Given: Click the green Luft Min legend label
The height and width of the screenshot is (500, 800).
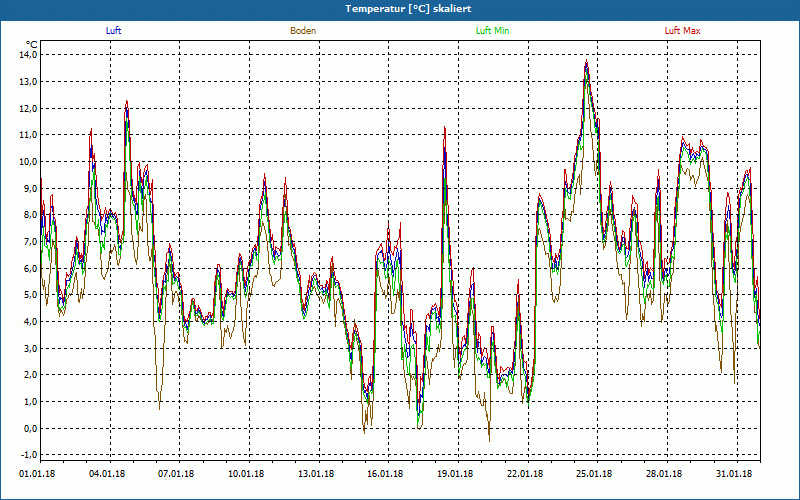Looking at the screenshot, I should point(492,31).
